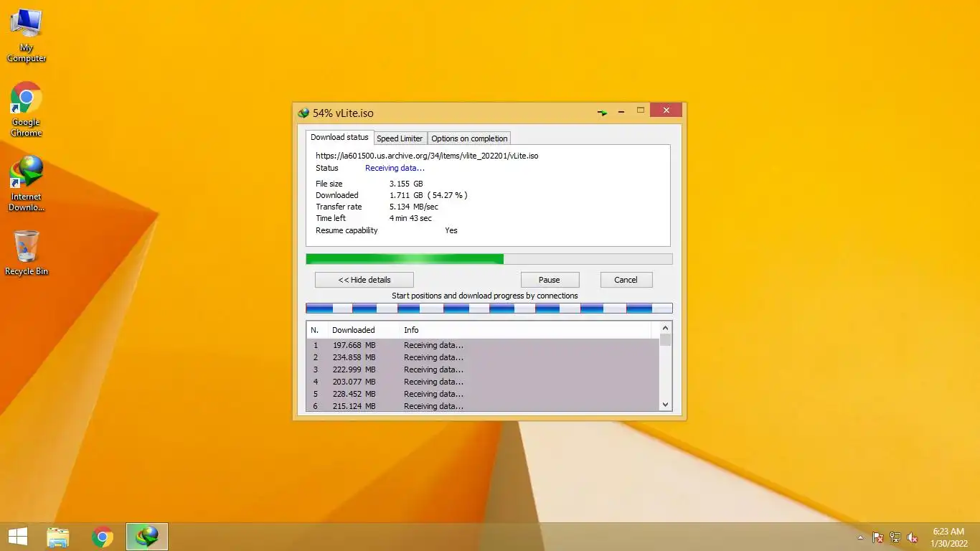Open File Explorer from the taskbar
The width and height of the screenshot is (980, 551).
coord(58,537)
